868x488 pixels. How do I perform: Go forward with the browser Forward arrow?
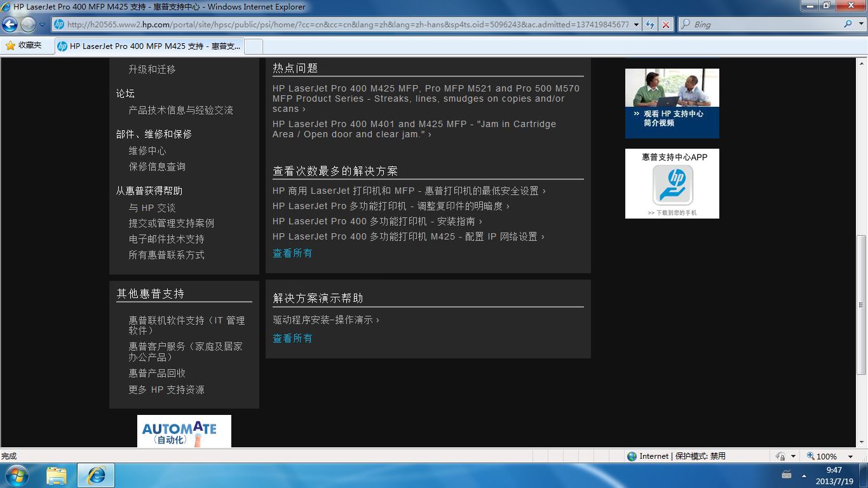coord(28,24)
